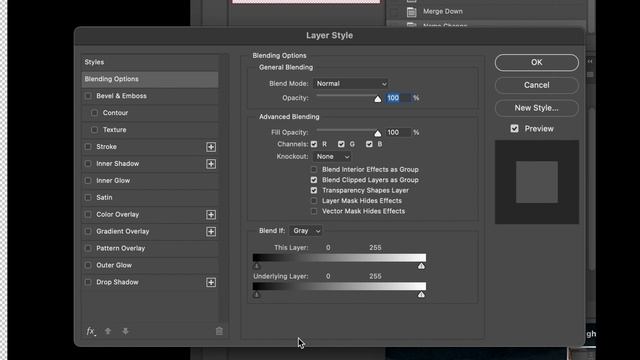
Task: Open the fx menu at the bottom of the styles list
Action: [x=91, y=331]
